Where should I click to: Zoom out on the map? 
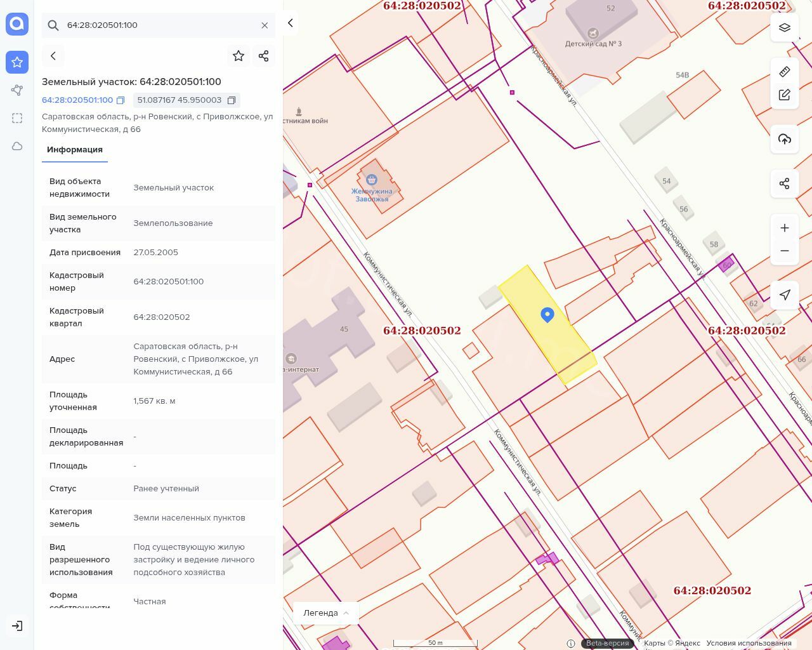coord(785,251)
